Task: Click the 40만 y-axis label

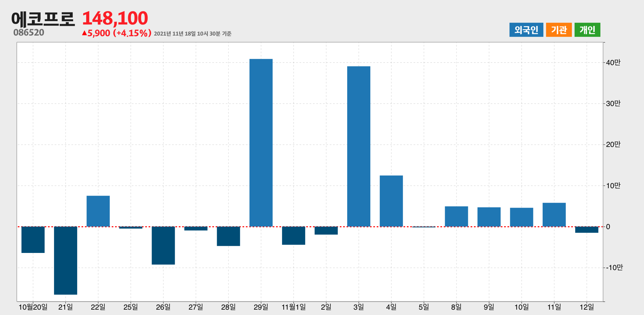Action: coord(613,62)
